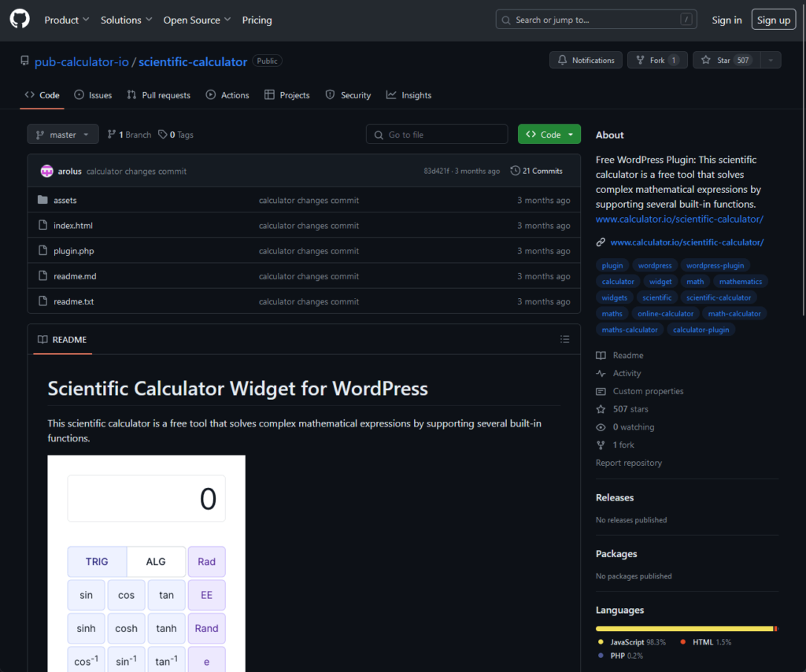This screenshot has height=672, width=806.
Task: Open the green Code dropdown
Action: click(x=549, y=134)
